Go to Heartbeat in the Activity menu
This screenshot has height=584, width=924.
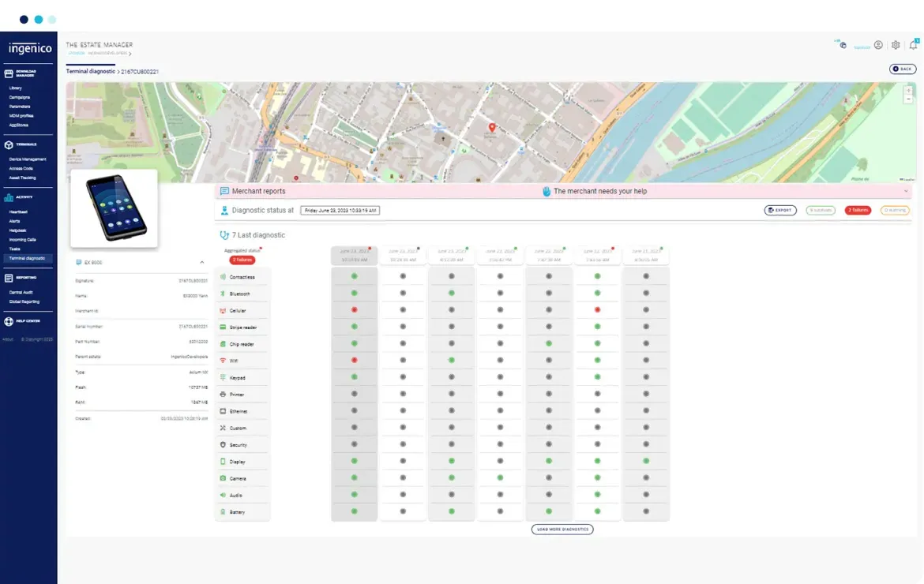tap(18, 212)
